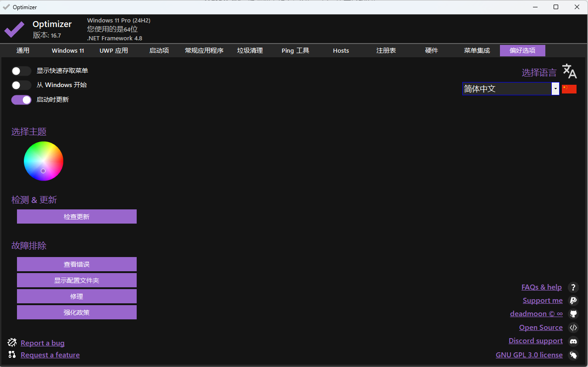
Task: Click the GNU GPL 3.0 license icon
Action: coord(573,355)
